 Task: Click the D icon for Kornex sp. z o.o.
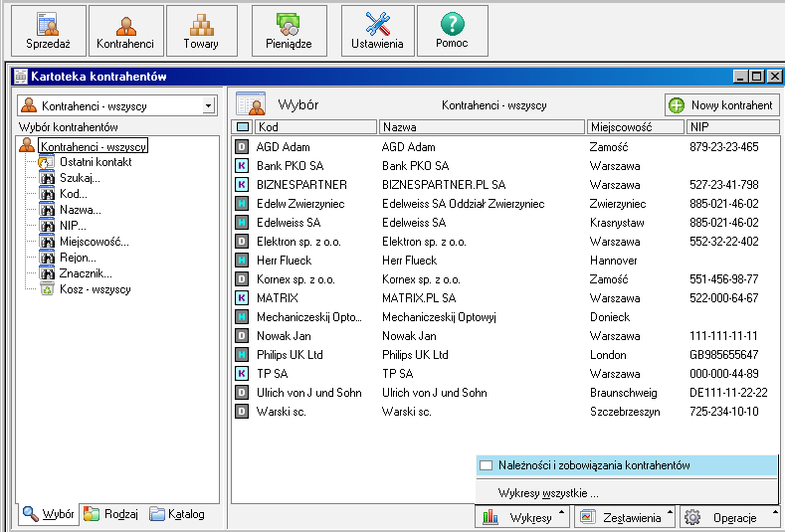(242, 278)
